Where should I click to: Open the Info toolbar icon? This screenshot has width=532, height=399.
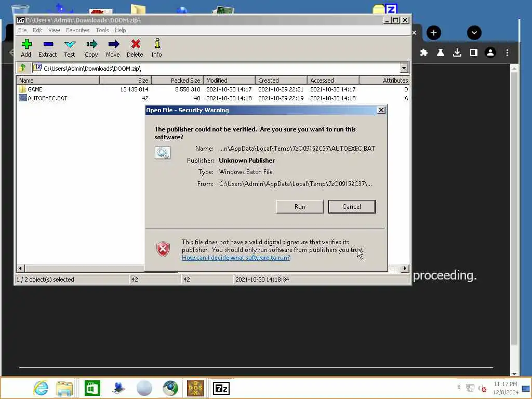coord(156,48)
